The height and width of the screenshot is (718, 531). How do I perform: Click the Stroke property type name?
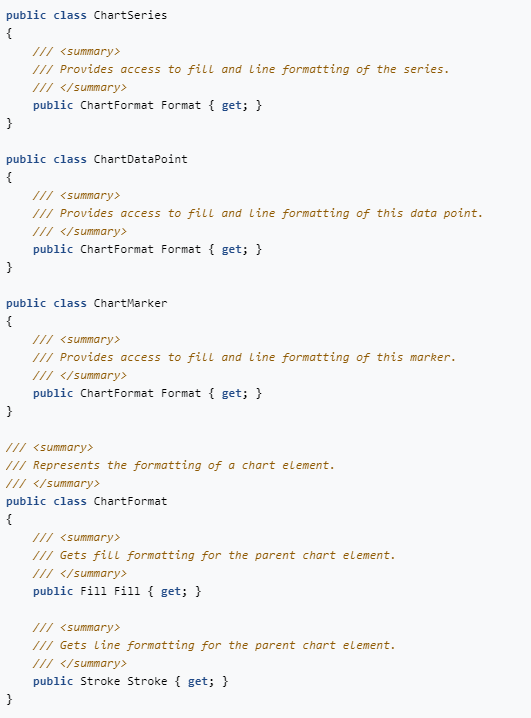click(100, 681)
